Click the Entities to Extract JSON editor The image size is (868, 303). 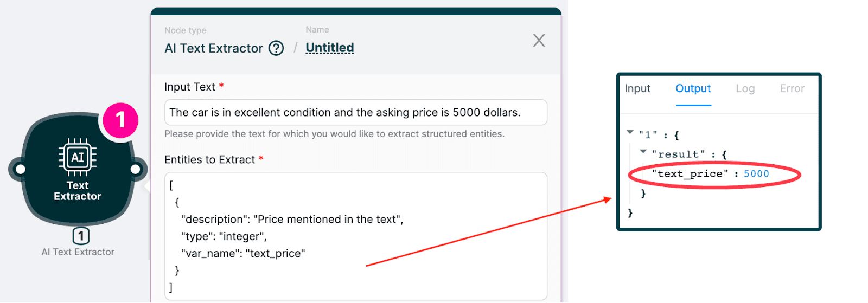point(355,236)
